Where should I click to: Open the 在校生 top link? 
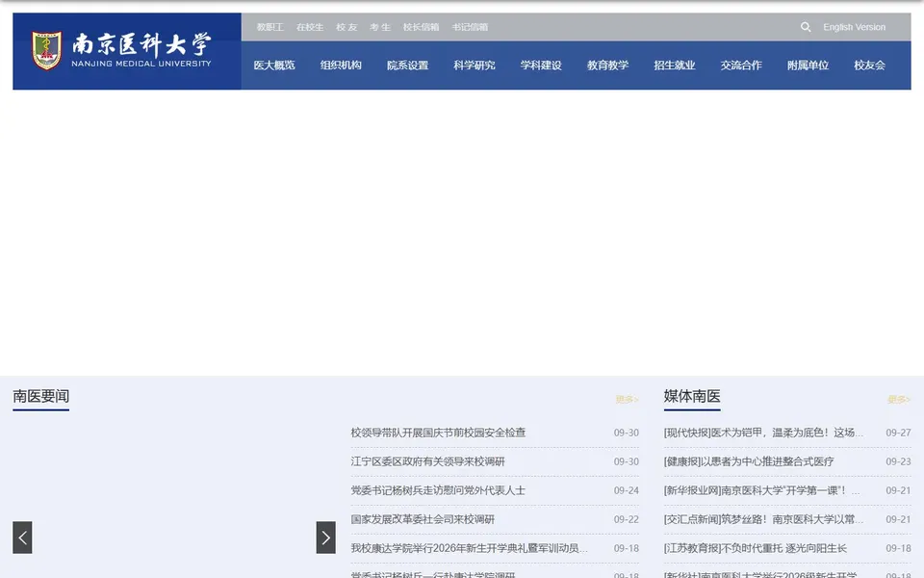point(310,27)
